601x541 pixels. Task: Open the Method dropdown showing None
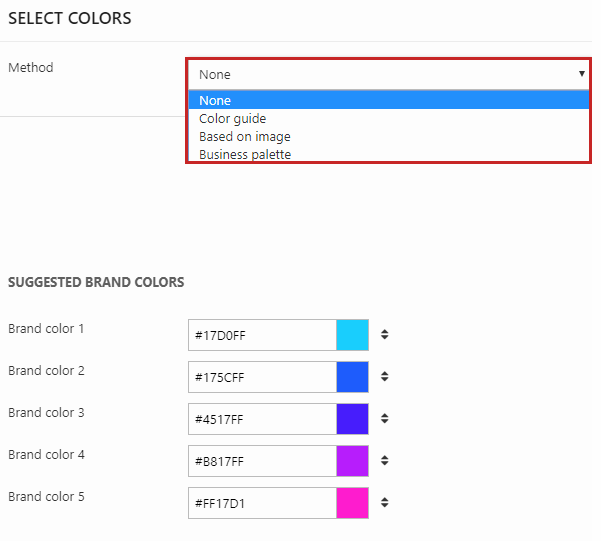388,74
